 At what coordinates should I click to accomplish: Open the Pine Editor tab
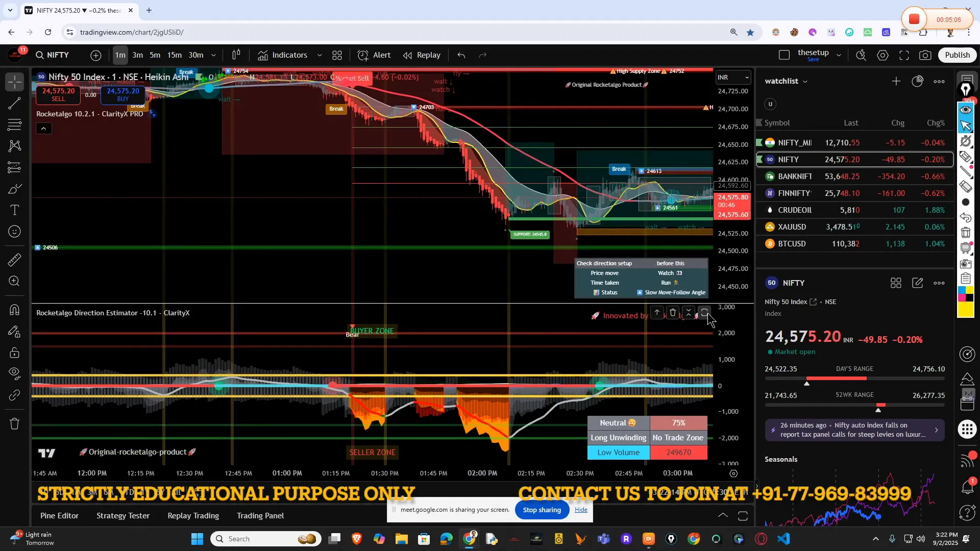point(60,515)
